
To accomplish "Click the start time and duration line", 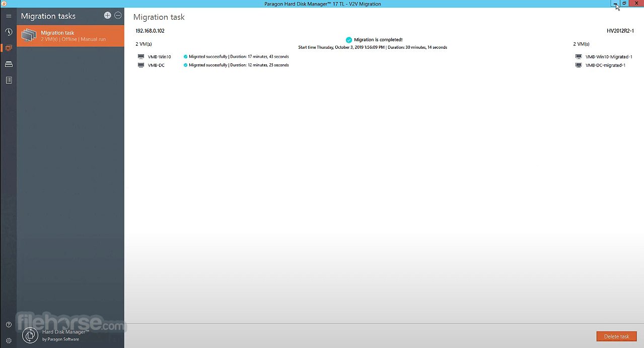I will coord(373,47).
